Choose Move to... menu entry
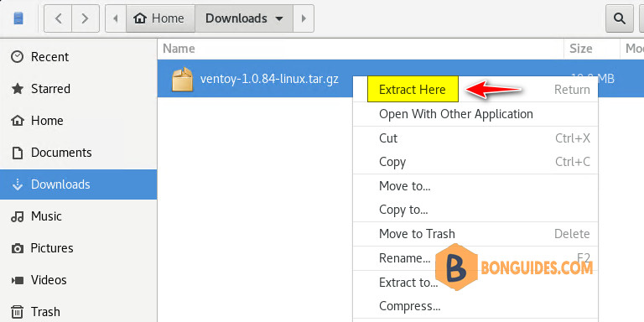The height and width of the screenshot is (322, 644). click(x=475, y=186)
